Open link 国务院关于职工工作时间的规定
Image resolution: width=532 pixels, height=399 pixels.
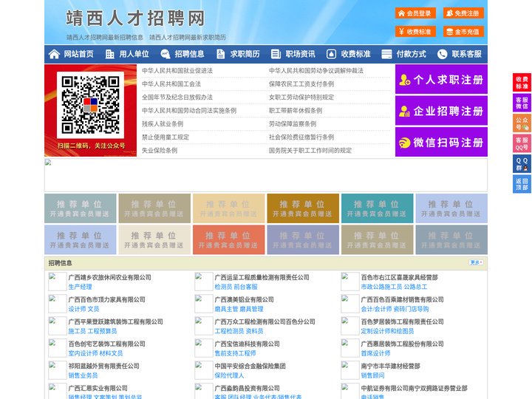point(310,150)
